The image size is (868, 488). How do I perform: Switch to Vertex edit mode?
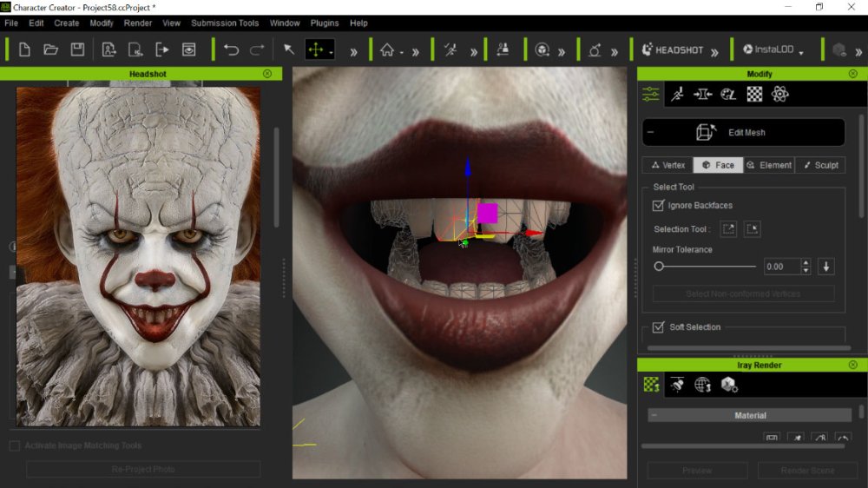[667, 165]
